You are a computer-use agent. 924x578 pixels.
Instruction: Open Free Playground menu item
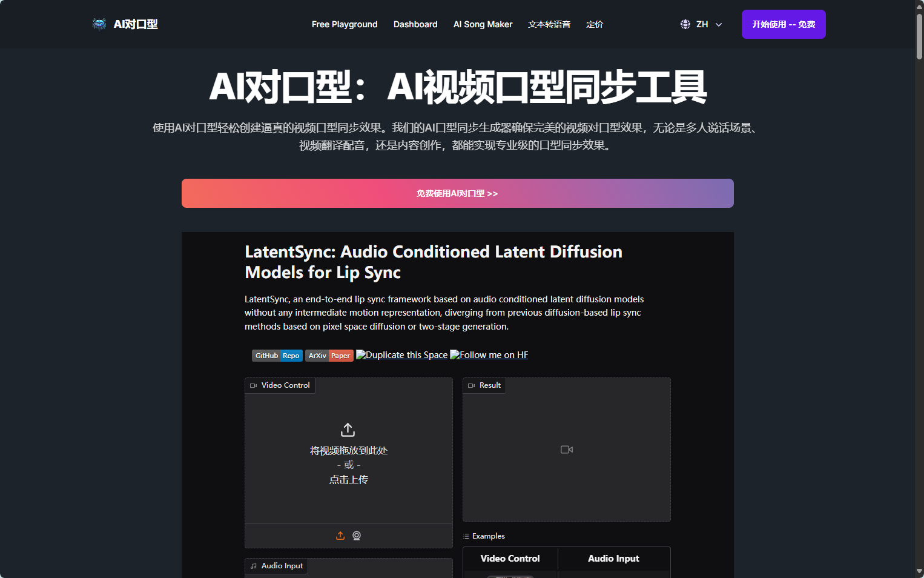[345, 24]
